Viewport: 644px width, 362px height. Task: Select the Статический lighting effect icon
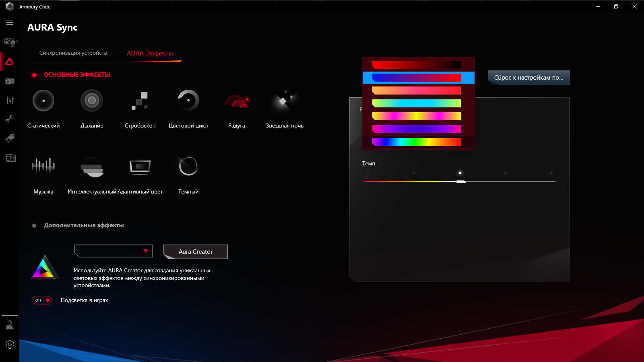(x=43, y=101)
